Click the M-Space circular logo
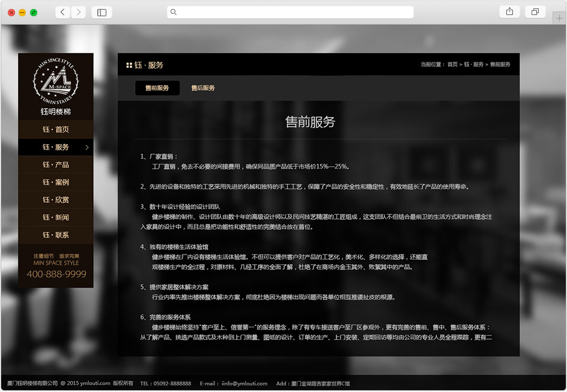 click(x=56, y=80)
